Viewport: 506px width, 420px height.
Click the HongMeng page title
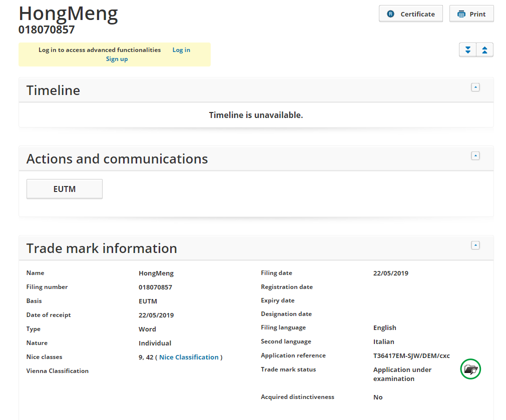pyautogui.click(x=68, y=14)
